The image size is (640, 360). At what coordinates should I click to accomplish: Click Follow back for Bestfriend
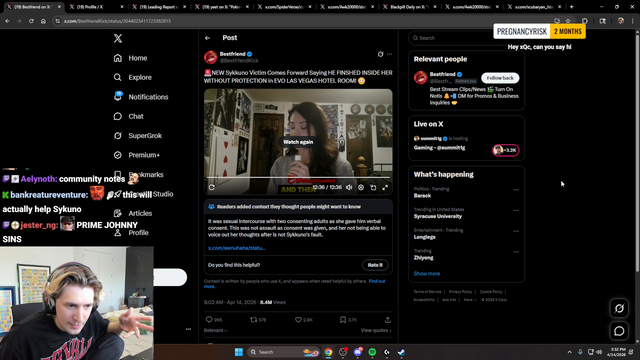pyautogui.click(x=500, y=78)
